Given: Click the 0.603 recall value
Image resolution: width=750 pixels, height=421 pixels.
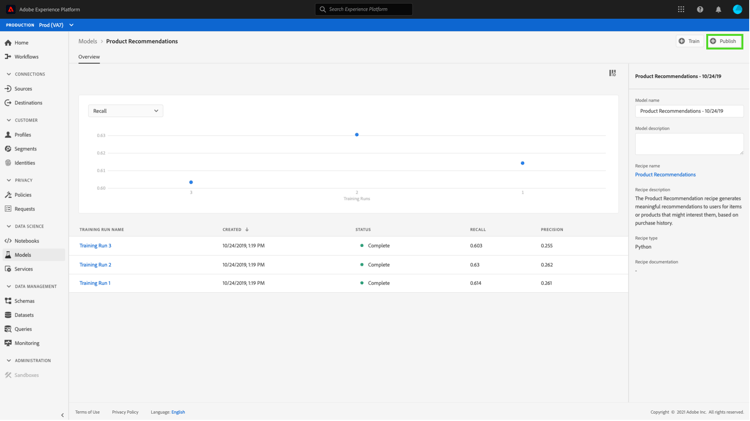Looking at the screenshot, I should pos(476,245).
